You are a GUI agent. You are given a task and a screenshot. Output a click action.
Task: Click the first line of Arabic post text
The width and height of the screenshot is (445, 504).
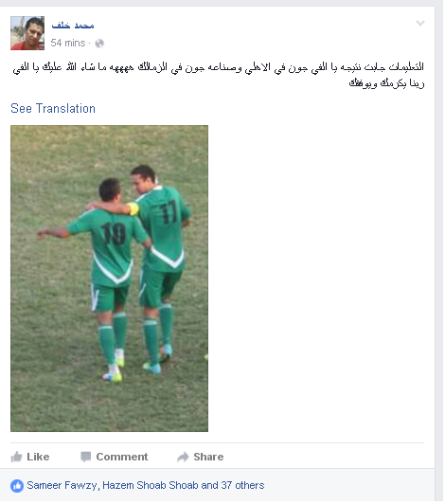coord(219,68)
